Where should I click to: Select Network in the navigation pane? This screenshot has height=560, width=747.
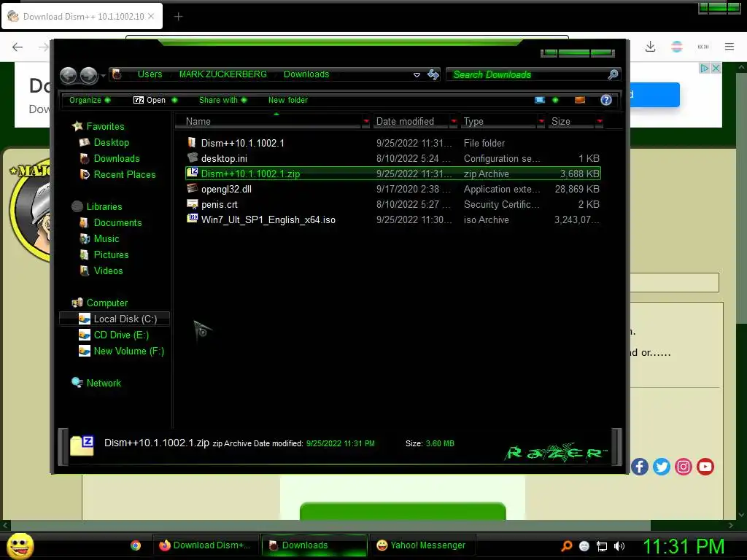pyautogui.click(x=104, y=383)
